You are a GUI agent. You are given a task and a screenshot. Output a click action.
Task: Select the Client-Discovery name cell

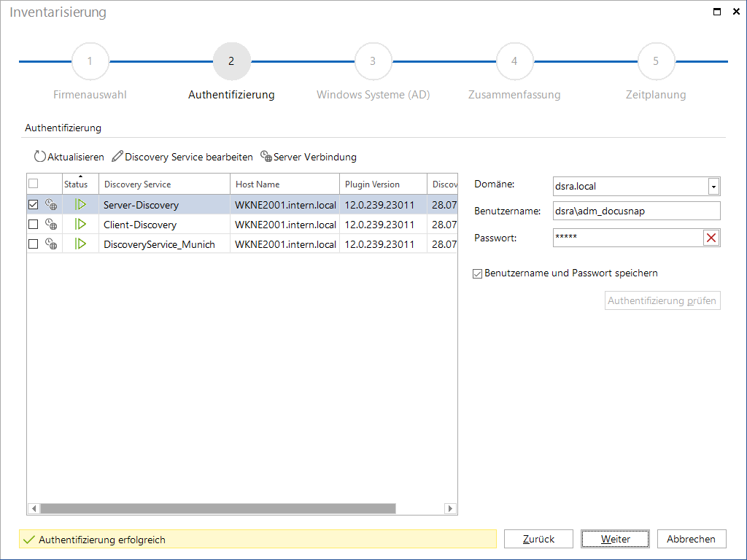(x=164, y=225)
